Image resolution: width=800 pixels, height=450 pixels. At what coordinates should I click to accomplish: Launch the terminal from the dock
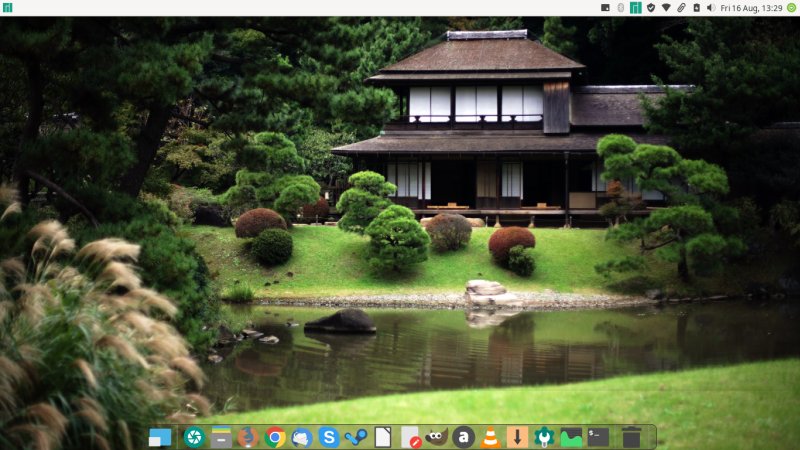(x=598, y=437)
